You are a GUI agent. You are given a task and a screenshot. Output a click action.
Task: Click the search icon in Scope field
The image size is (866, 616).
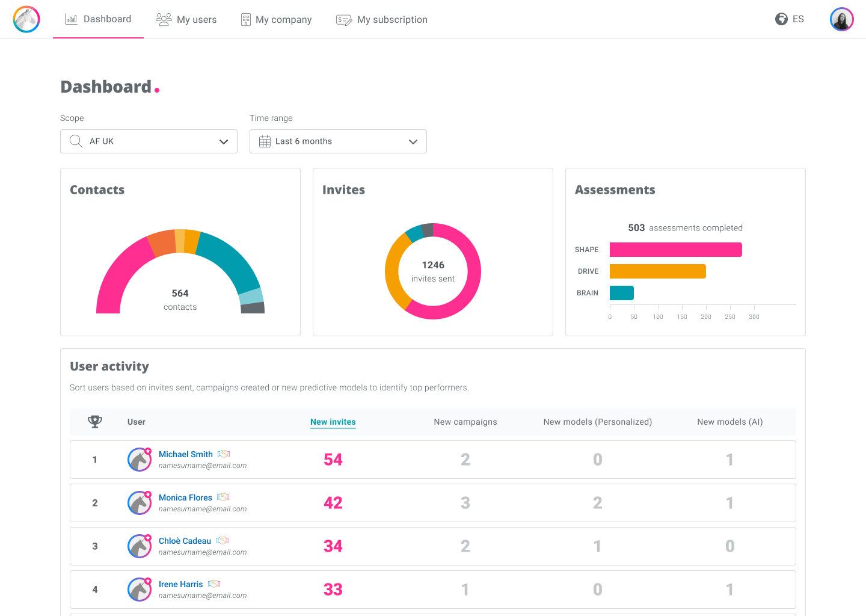(76, 141)
